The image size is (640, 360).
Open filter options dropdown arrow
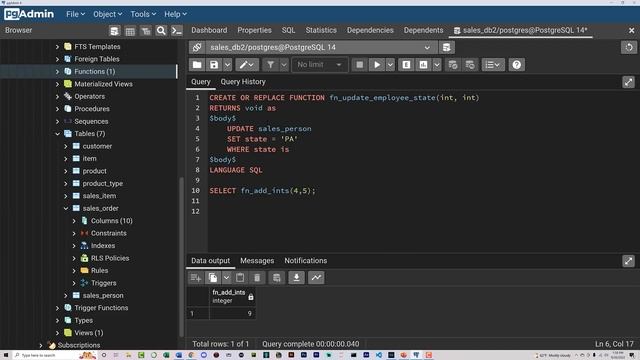(284, 64)
